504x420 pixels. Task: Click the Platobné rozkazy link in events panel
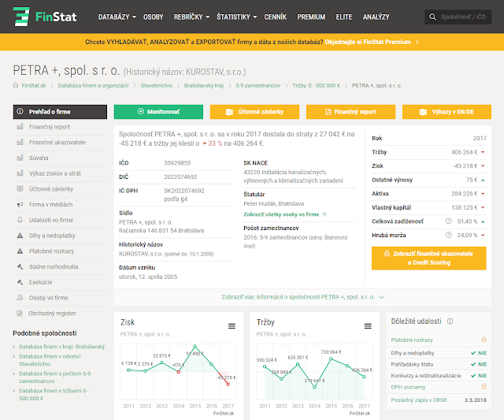[412, 340]
